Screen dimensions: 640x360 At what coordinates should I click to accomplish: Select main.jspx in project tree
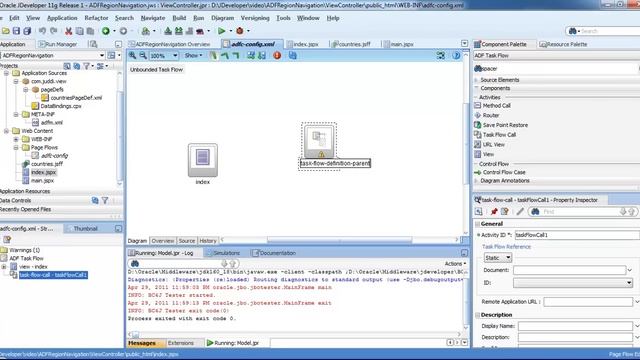click(x=42, y=180)
